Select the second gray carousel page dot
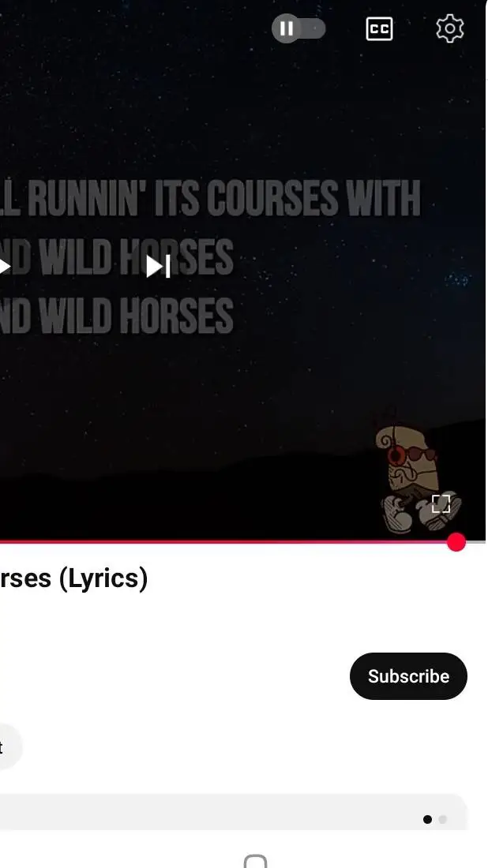The image size is (488, 868). pyautogui.click(x=442, y=819)
